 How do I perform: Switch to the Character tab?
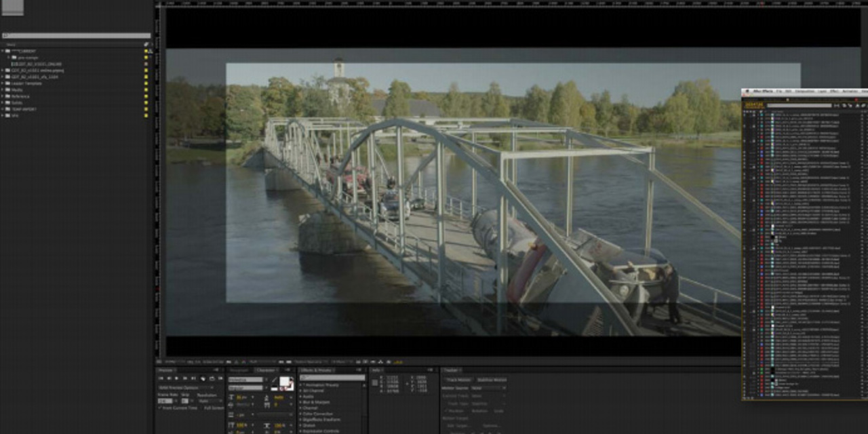[265, 370]
